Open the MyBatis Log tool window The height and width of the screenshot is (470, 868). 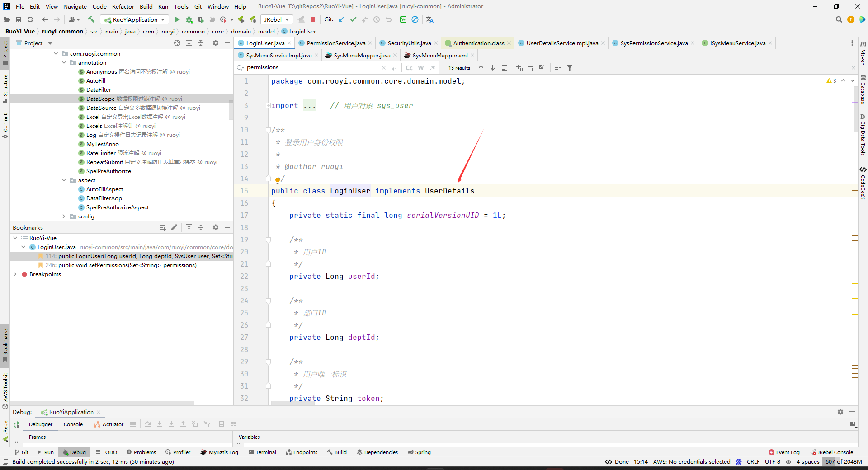pyautogui.click(x=219, y=452)
